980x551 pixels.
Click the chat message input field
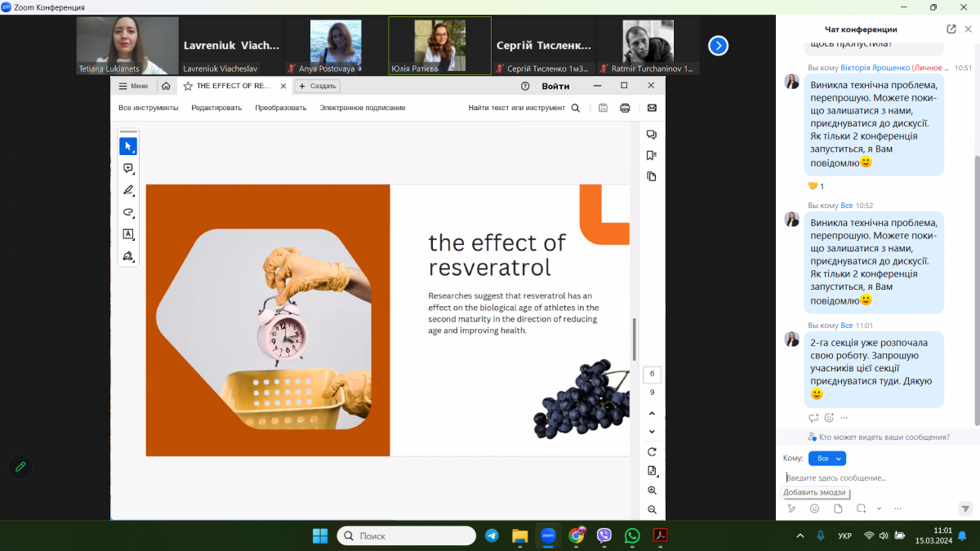pyautogui.click(x=874, y=478)
